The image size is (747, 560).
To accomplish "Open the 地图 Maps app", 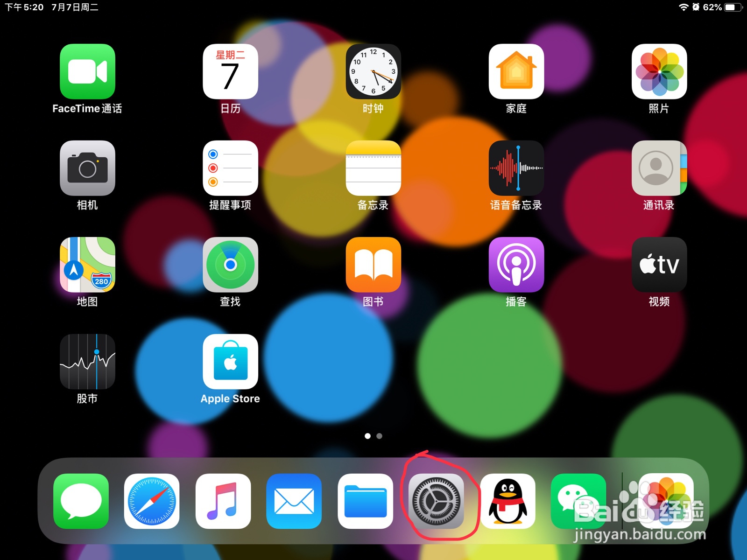I will (87, 265).
